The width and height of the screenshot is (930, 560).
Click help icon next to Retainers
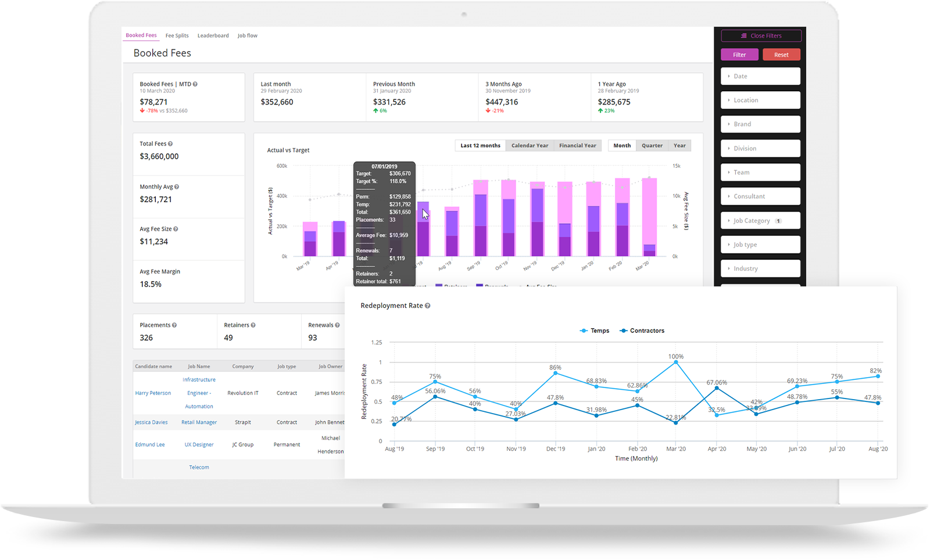[253, 325]
